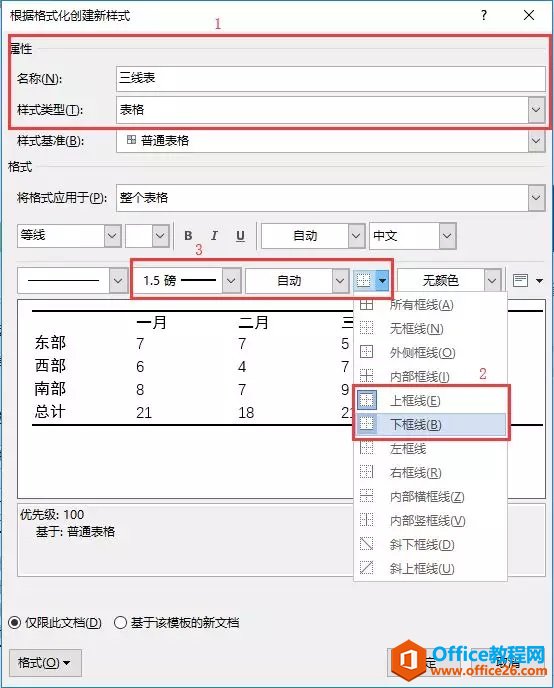
Task: Close the new style dialog
Action: (529, 15)
